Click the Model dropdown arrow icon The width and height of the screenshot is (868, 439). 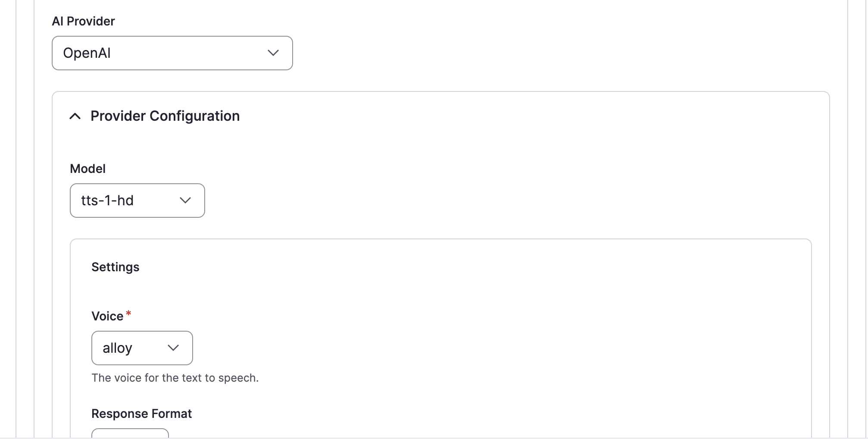pos(186,200)
